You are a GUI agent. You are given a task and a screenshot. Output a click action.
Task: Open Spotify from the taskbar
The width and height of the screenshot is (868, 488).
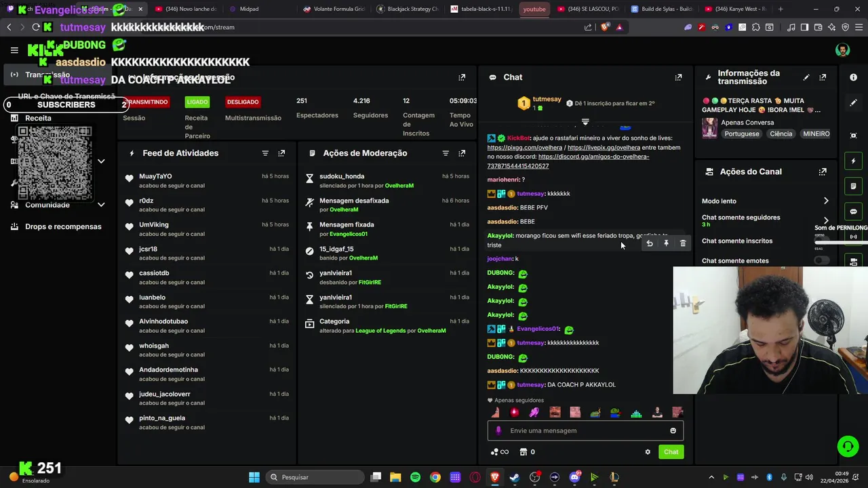coord(415,477)
